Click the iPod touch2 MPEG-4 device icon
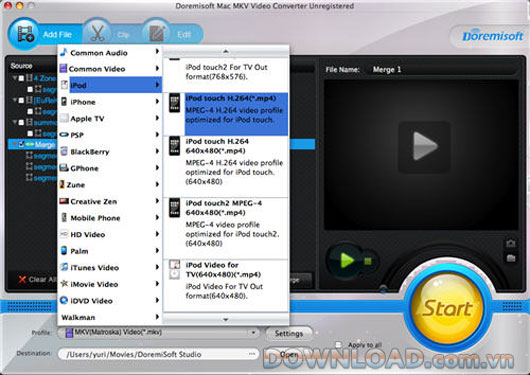 click(x=174, y=208)
